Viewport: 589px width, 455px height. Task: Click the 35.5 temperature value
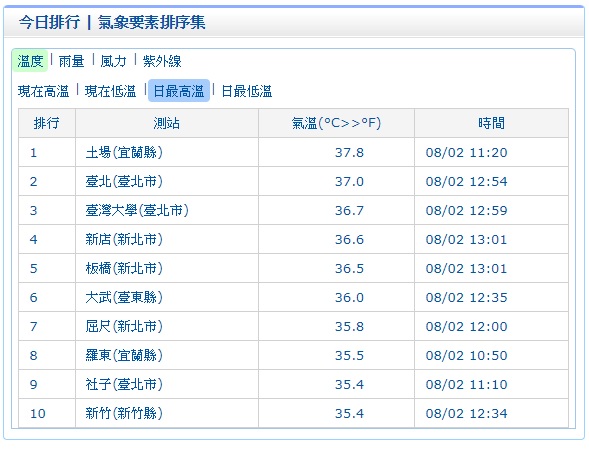(349, 355)
